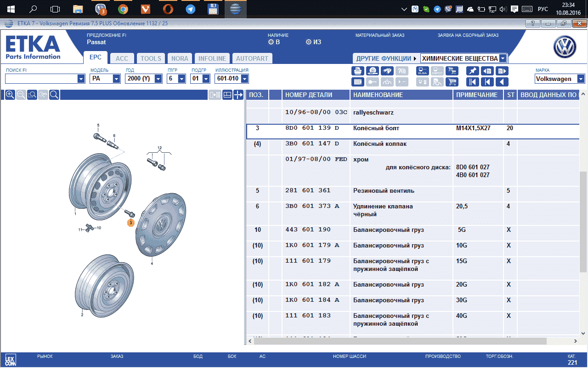Click the НАИМЕНОВАНИЕ column header
The image size is (588, 368).
401,95
